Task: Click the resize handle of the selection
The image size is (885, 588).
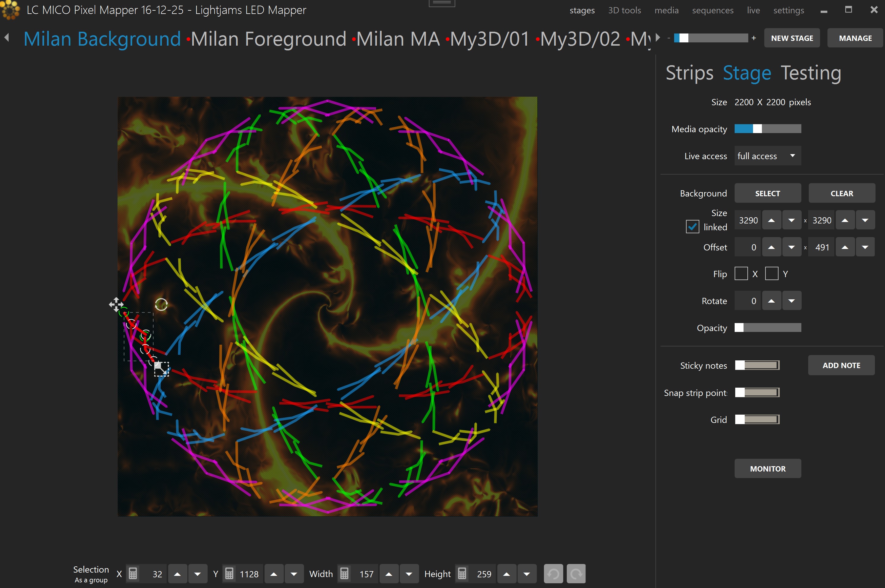Action: coord(161,369)
